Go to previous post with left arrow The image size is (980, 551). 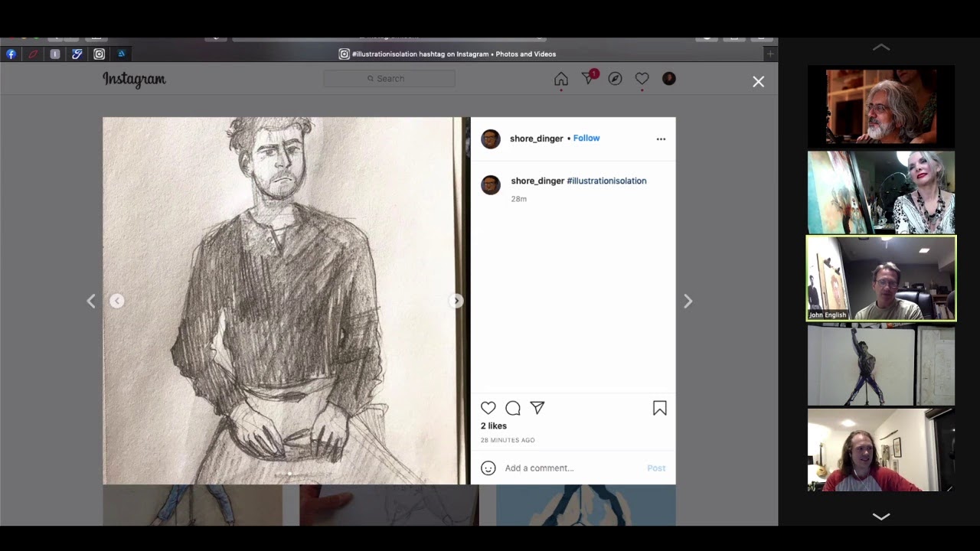click(x=91, y=302)
